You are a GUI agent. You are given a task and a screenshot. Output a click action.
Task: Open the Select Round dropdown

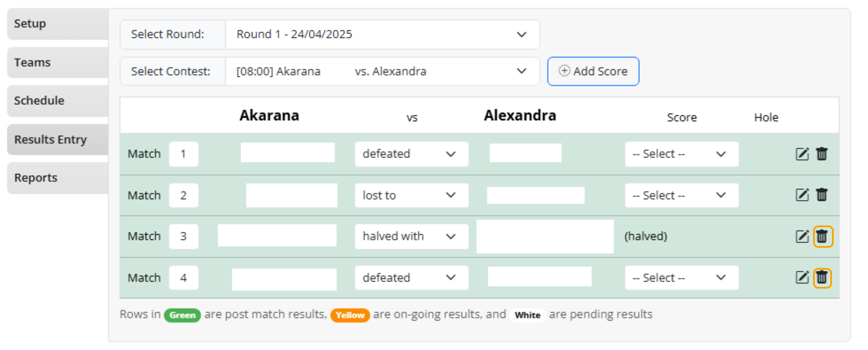tap(382, 34)
